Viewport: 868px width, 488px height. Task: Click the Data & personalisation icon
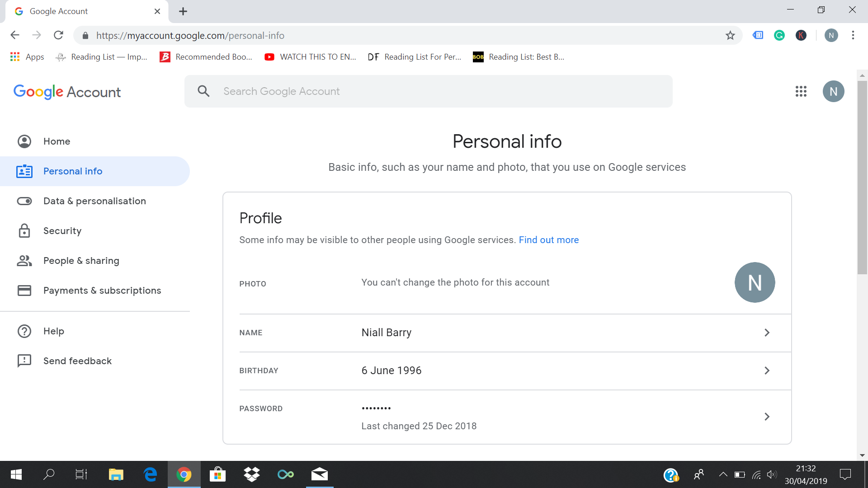pos(24,201)
